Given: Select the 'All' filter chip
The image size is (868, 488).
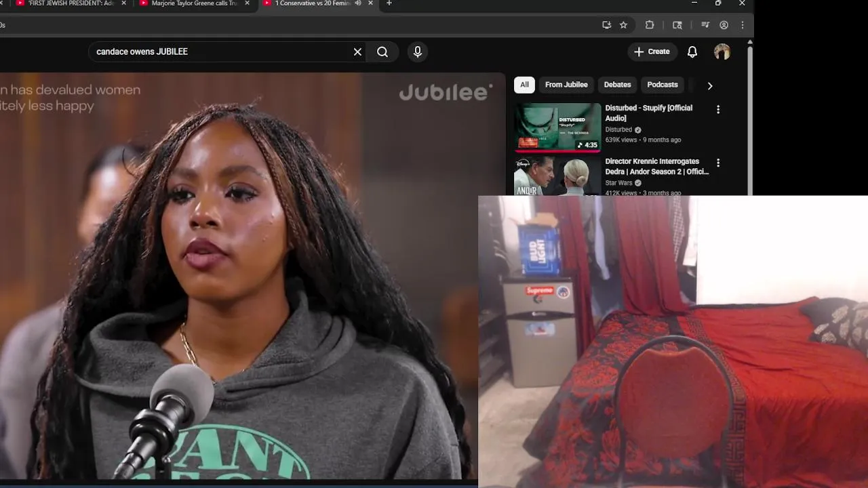Looking at the screenshot, I should [x=524, y=85].
